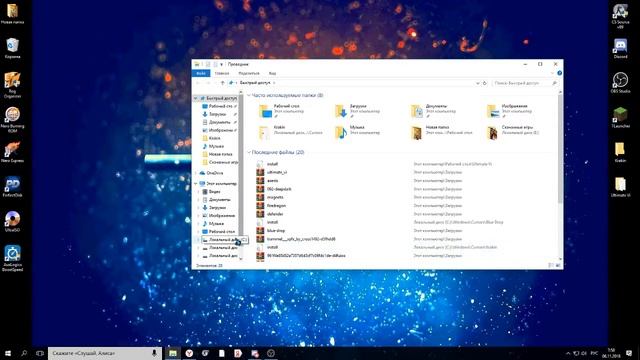Open Yandex Browser from the taskbar
640x360 pixels.
click(x=189, y=353)
